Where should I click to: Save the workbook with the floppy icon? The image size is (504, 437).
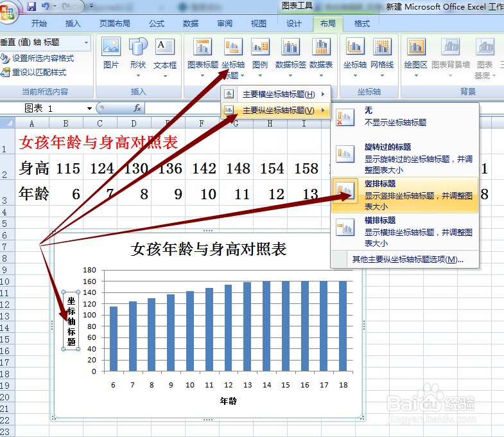tap(31, 6)
